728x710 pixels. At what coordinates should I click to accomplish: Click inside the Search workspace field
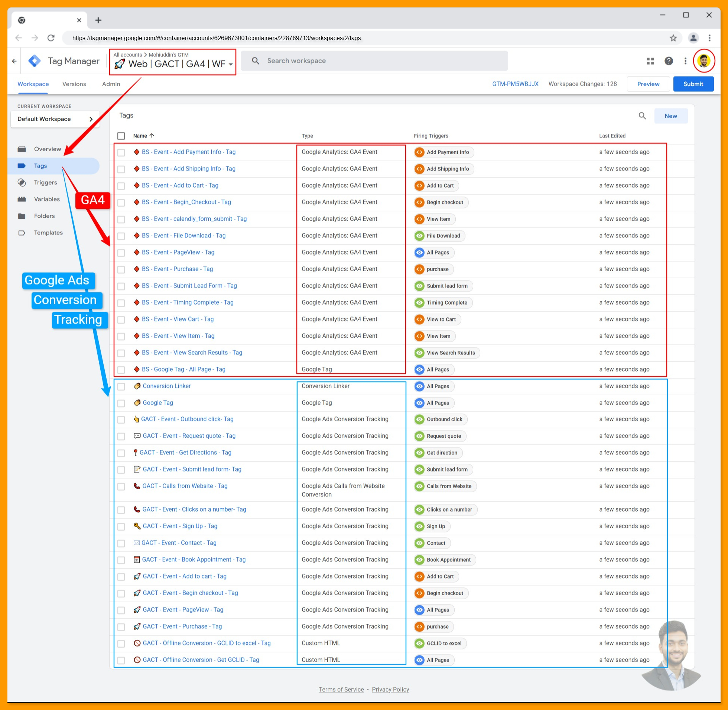[373, 61]
